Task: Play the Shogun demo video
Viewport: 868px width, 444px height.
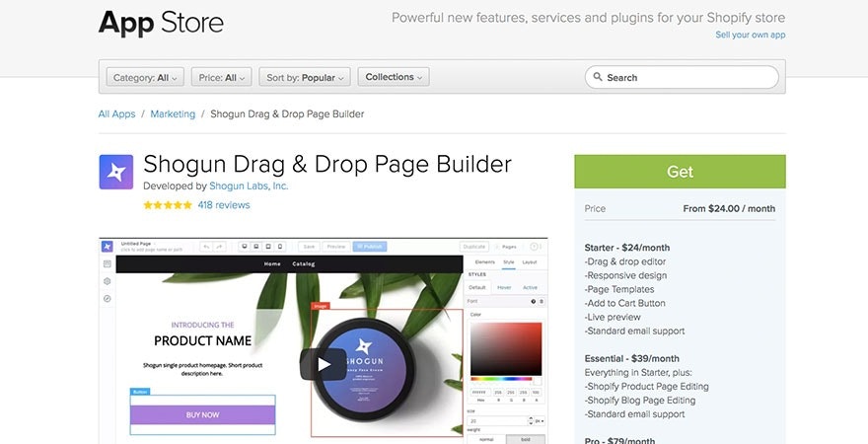Action: click(323, 363)
